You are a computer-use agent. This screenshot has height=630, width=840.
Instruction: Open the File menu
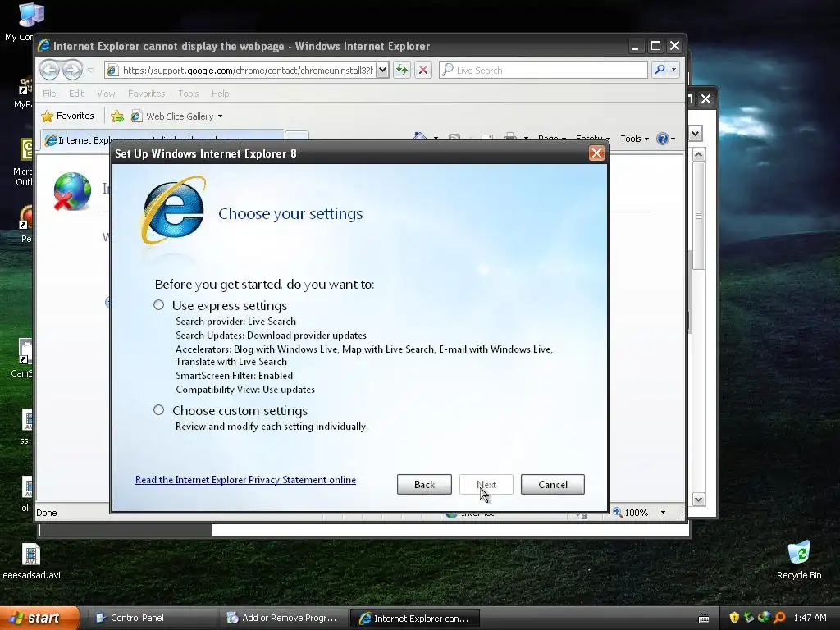coord(49,94)
